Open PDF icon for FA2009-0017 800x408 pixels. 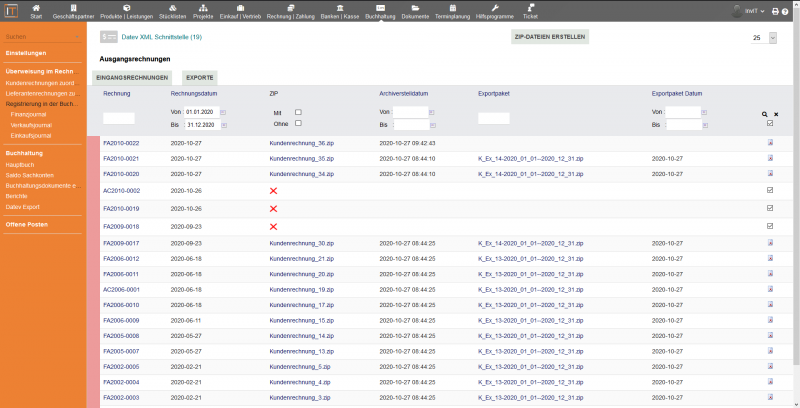coord(770,243)
